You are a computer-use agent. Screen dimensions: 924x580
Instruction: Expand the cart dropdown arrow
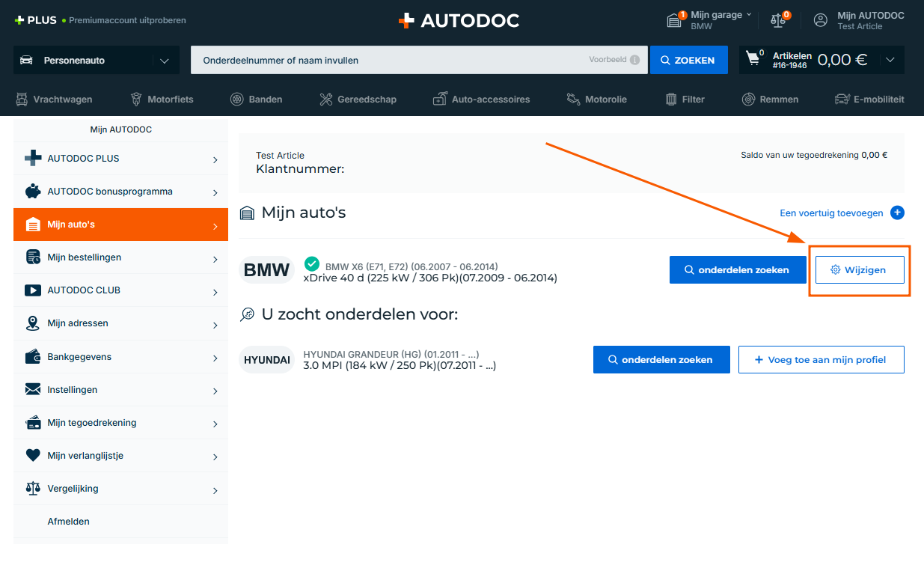click(890, 60)
